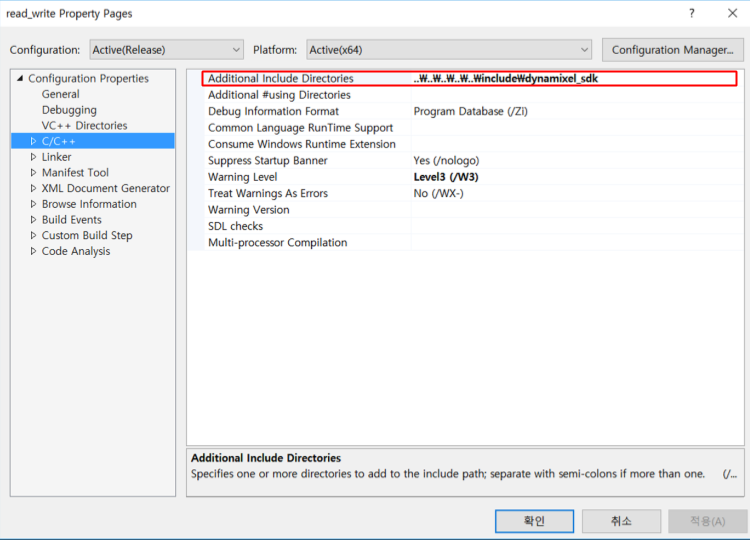The width and height of the screenshot is (750, 540).
Task: Select XML Document Generator tree item
Action: tap(105, 188)
